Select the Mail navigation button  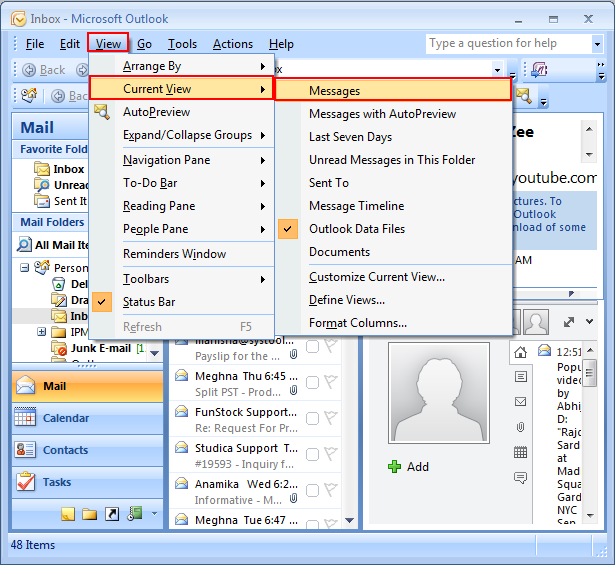pos(87,386)
